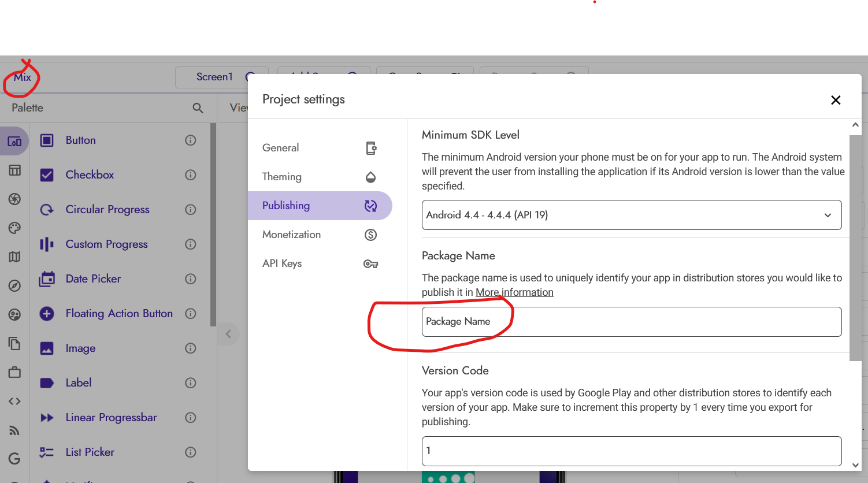The image size is (868, 483).
Task: Show info for Date Picker component
Action: pyautogui.click(x=191, y=279)
